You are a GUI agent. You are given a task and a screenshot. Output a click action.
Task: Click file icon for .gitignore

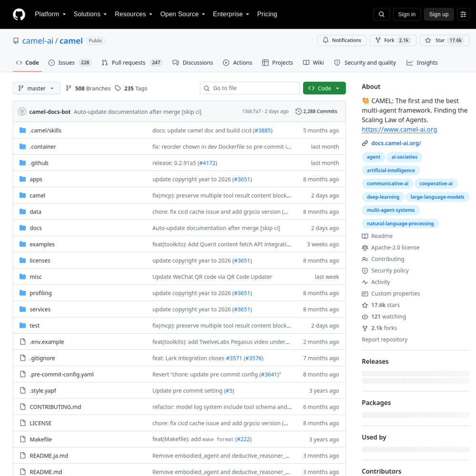click(22, 358)
